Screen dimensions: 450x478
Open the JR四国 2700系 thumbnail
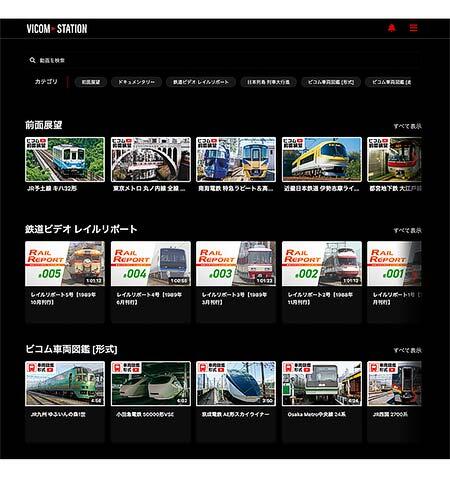point(394,384)
